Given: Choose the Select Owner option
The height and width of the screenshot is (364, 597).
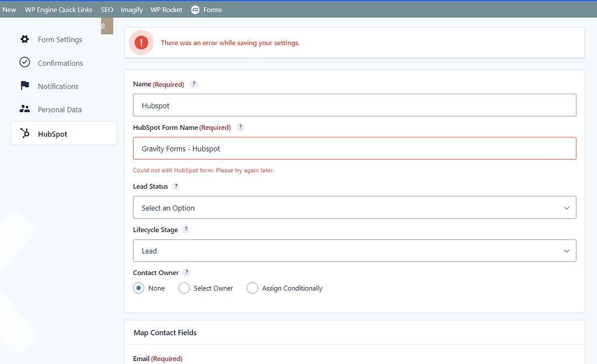Looking at the screenshot, I should (184, 288).
